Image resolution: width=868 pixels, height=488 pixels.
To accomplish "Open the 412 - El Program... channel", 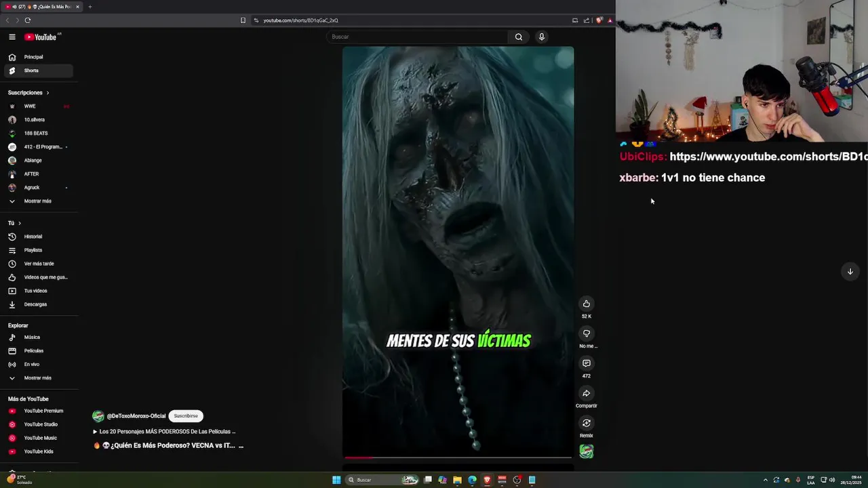I will (38, 147).
